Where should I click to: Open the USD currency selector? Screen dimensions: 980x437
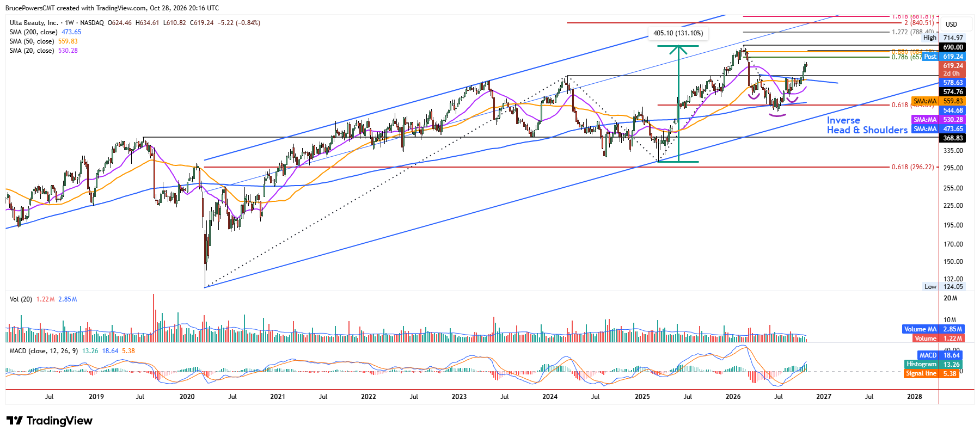[951, 24]
